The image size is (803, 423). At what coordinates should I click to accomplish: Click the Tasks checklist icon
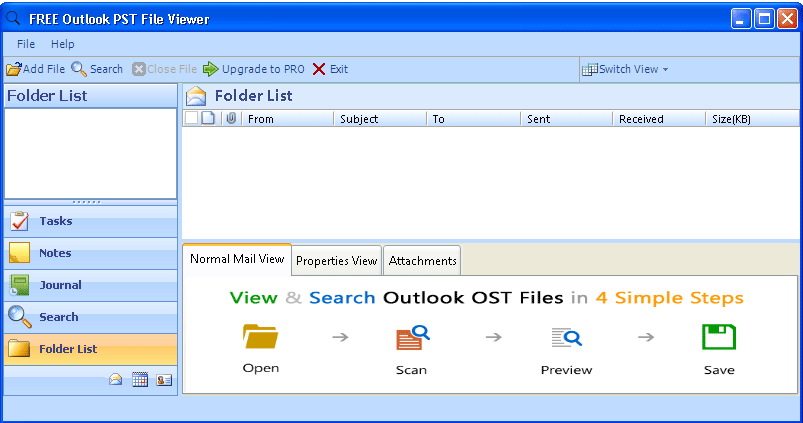click(x=19, y=221)
